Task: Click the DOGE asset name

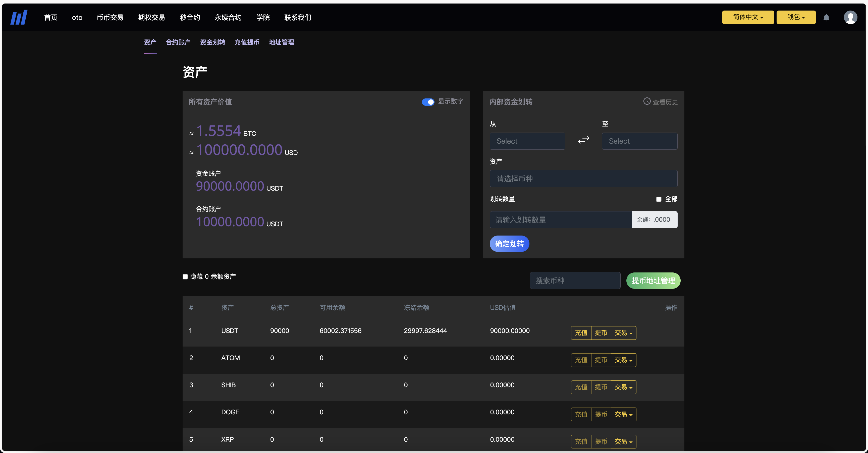Action: click(x=230, y=412)
